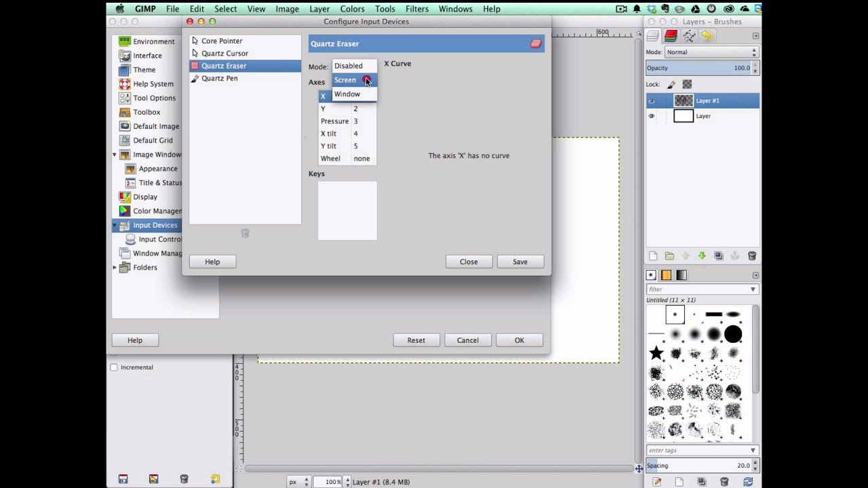
Task: Open the px unit dropdown in status bar
Action: pyautogui.click(x=298, y=482)
